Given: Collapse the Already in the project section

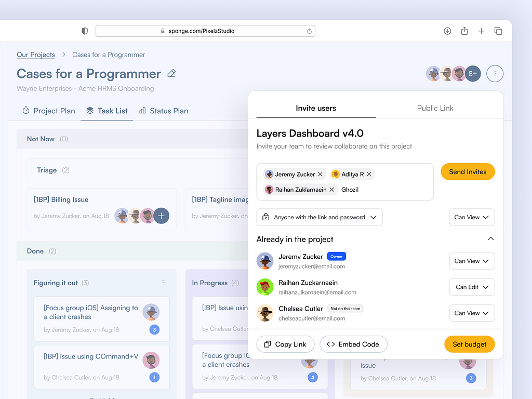Looking at the screenshot, I should coord(490,239).
